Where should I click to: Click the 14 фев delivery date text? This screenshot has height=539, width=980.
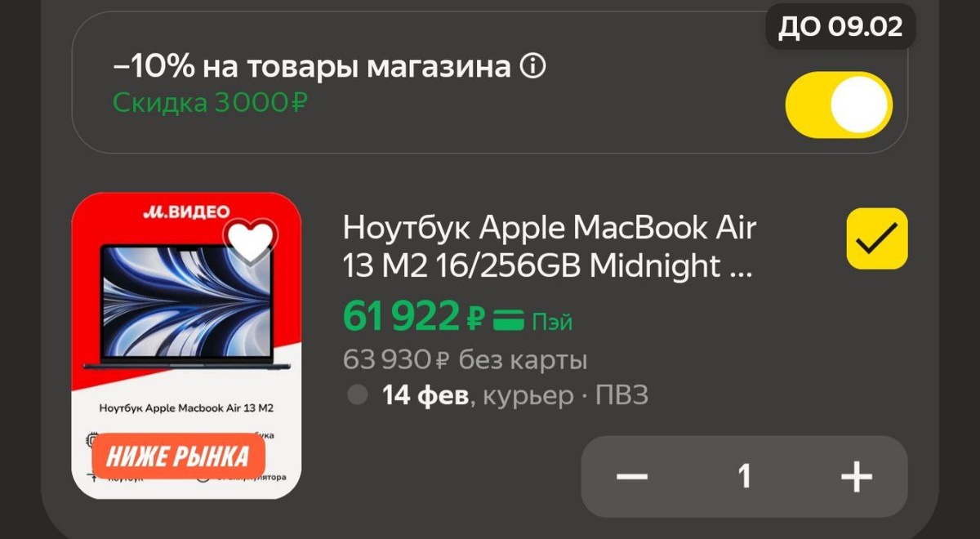425,397
